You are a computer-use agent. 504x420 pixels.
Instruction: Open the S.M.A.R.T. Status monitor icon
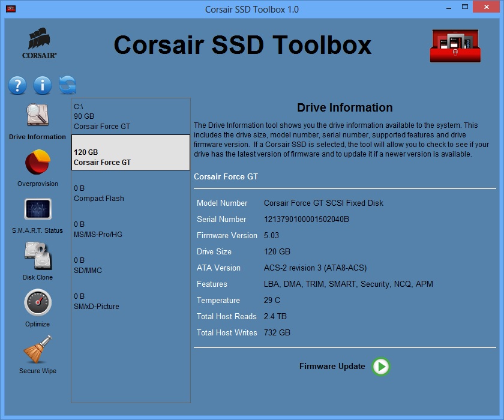pos(38,209)
